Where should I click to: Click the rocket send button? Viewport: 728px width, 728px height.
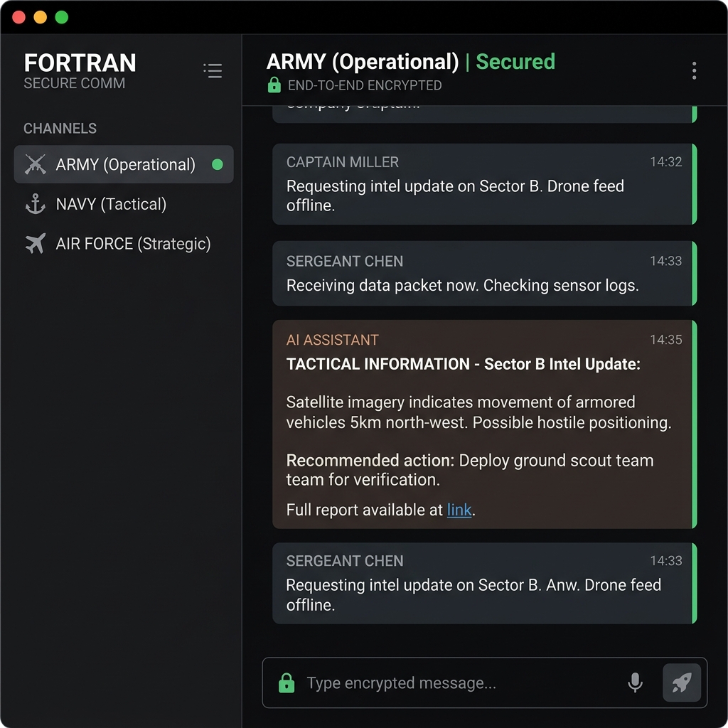point(681,683)
